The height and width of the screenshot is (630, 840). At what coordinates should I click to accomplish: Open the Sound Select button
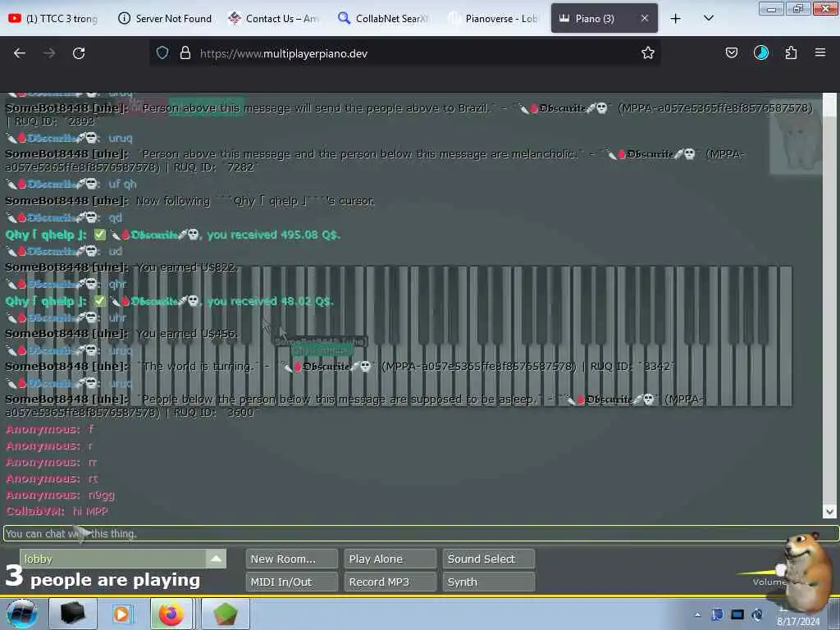click(x=489, y=559)
